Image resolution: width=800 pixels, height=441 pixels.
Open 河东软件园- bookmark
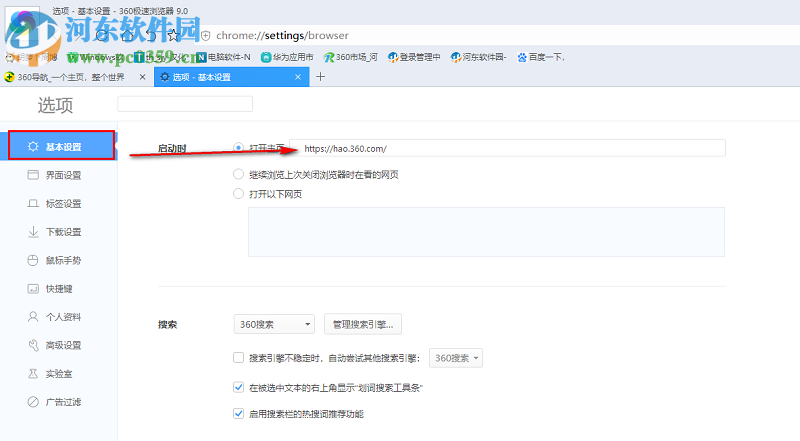coord(479,57)
